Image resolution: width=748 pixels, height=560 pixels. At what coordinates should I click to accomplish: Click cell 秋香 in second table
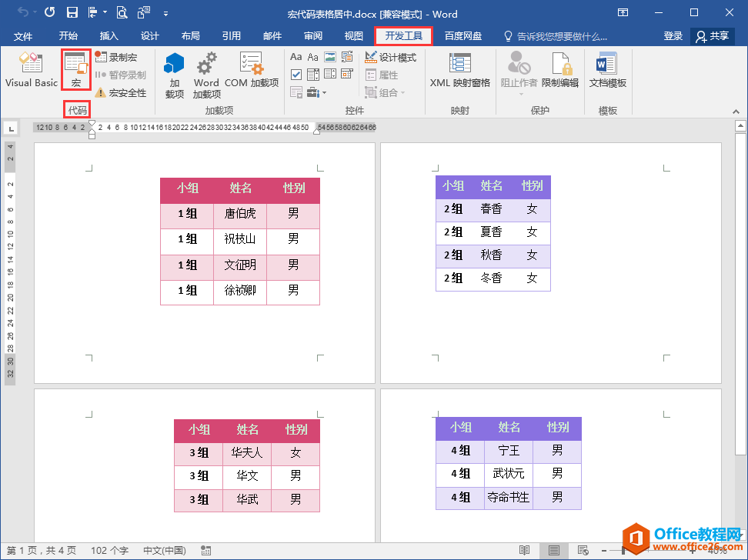[x=491, y=255]
